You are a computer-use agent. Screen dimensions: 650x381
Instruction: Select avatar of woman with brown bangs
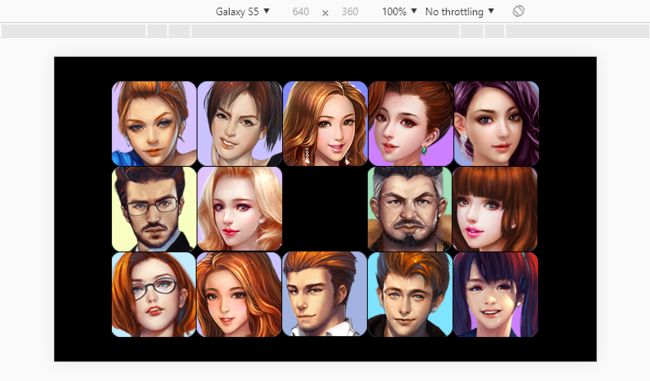pyautogui.click(x=495, y=209)
